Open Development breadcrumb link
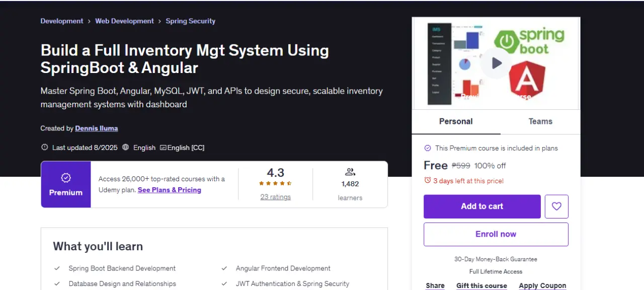This screenshot has height=290, width=644. (x=62, y=21)
